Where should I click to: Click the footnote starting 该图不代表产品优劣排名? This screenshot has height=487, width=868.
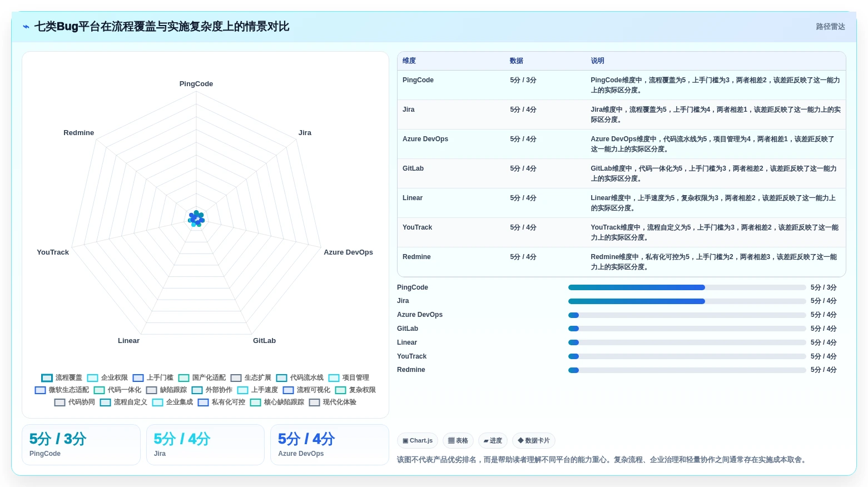point(602,460)
